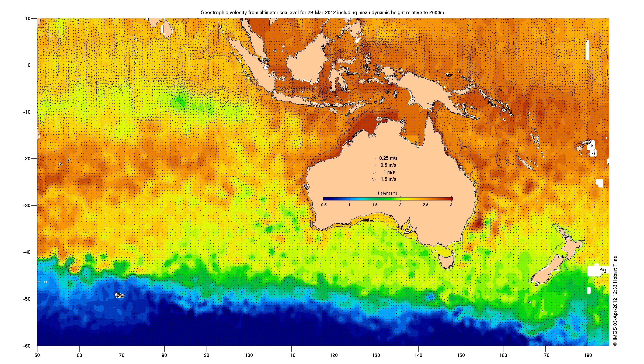Screen dimensions: 644x364
Task: Click latitude axis label -10
Action: 27,112
